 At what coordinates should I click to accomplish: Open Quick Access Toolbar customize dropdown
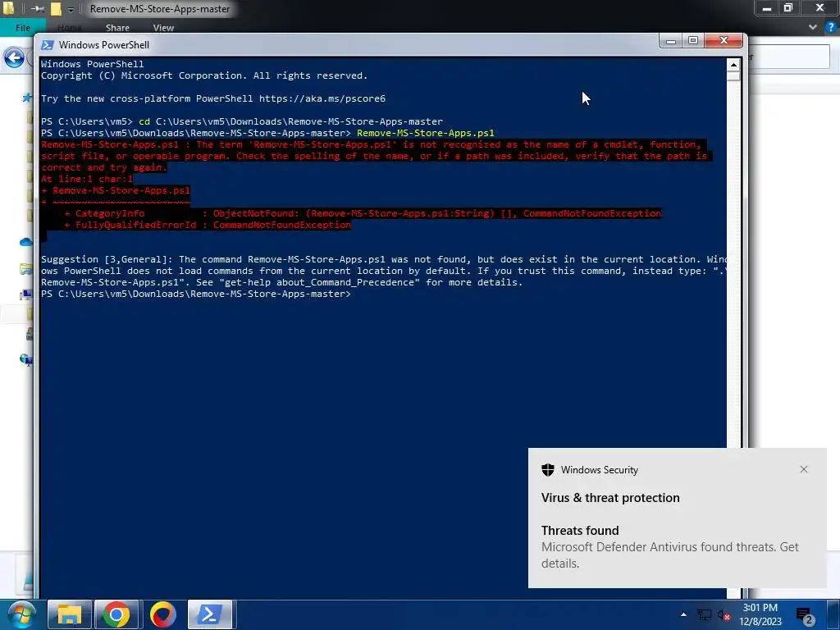tap(71, 9)
